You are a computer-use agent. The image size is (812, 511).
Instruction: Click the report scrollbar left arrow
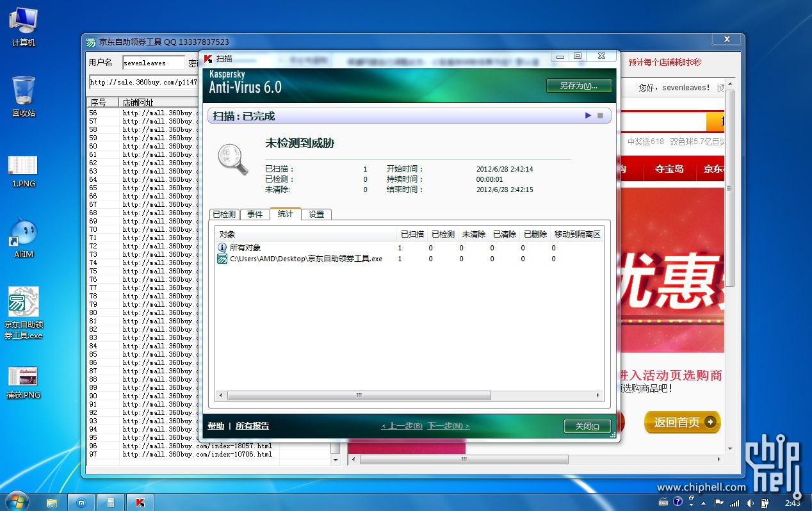pos(221,396)
